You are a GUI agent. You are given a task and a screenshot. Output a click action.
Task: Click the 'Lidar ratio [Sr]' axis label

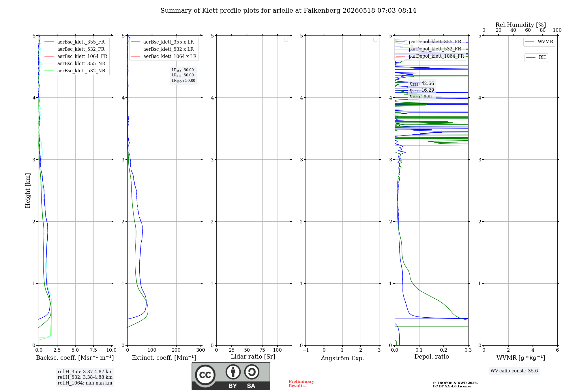pyautogui.click(x=253, y=357)
